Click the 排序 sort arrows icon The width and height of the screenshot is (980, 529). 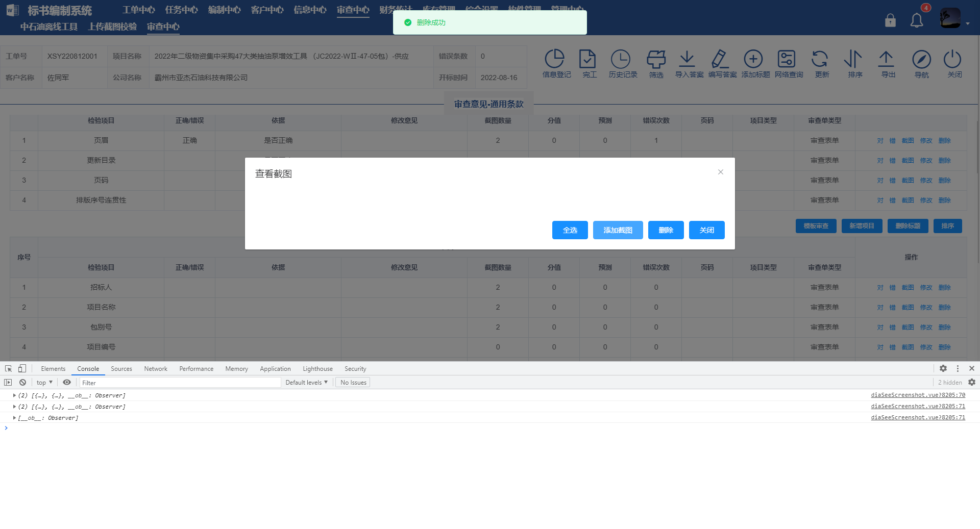[x=853, y=59]
